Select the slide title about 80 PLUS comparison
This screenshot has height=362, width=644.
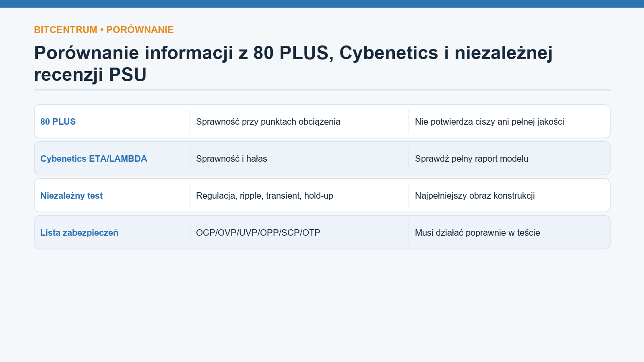(293, 64)
